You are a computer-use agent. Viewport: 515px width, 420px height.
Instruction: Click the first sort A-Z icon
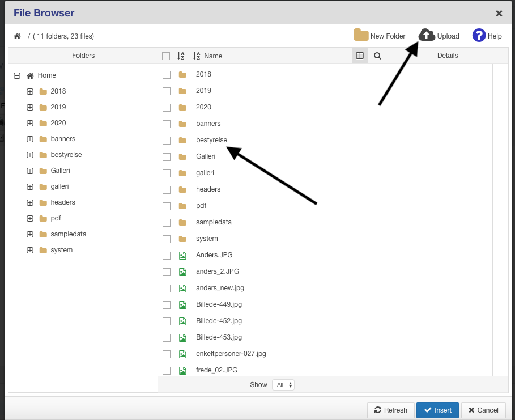pos(181,56)
